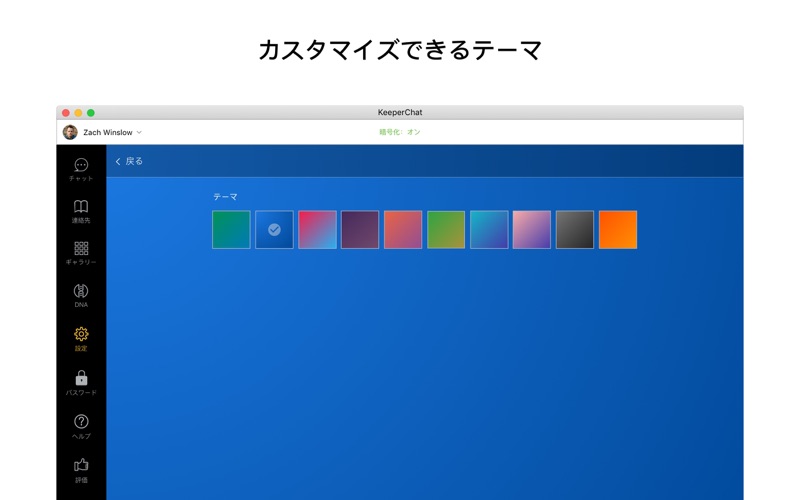Go back using the 戻る button
Viewport: 800px width, 500px height.
(x=129, y=161)
